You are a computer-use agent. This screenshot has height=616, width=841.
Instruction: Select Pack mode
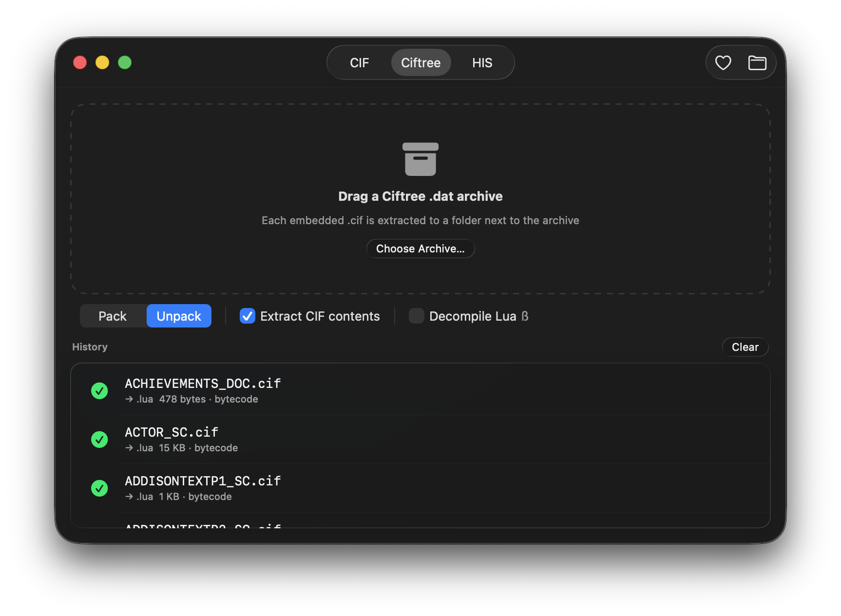tap(113, 316)
